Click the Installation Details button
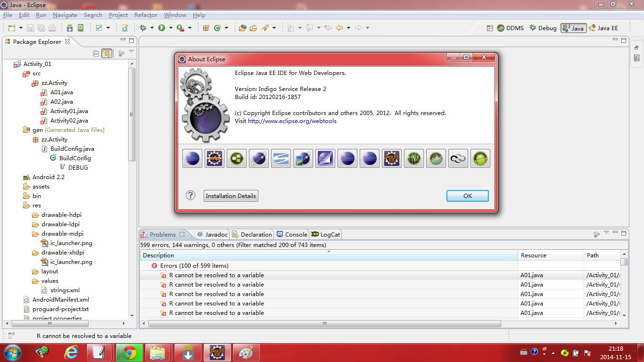Screen dimensions: 644x362 pos(231,196)
